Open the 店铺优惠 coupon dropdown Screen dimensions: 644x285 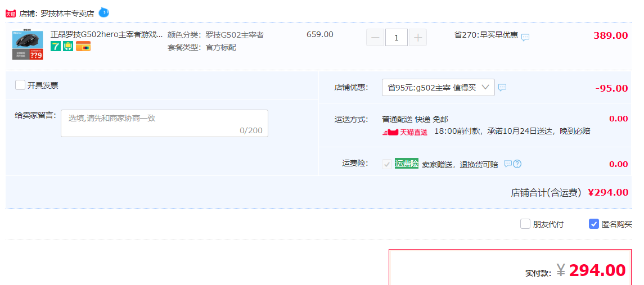pos(438,88)
